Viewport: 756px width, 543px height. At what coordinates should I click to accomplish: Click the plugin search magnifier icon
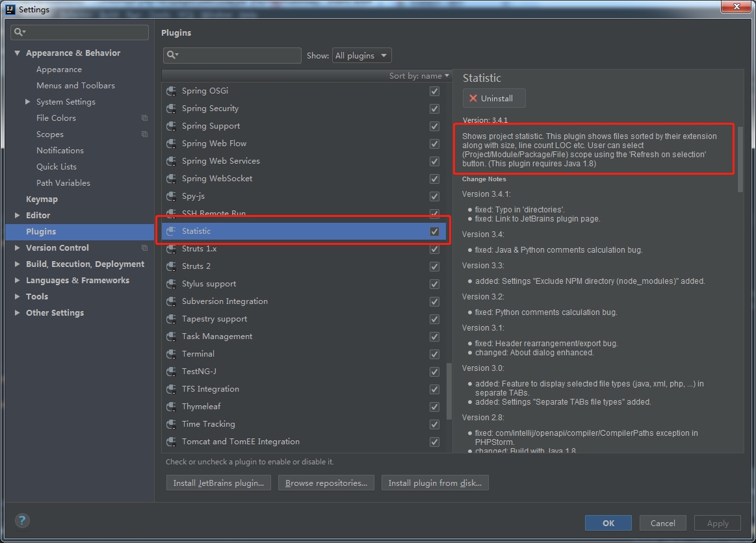coord(172,55)
